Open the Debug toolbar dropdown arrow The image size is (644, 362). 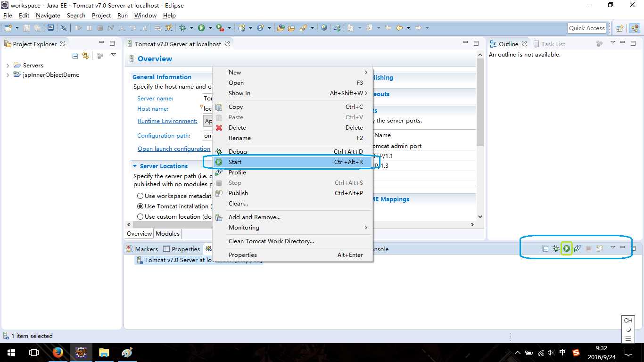point(191,28)
